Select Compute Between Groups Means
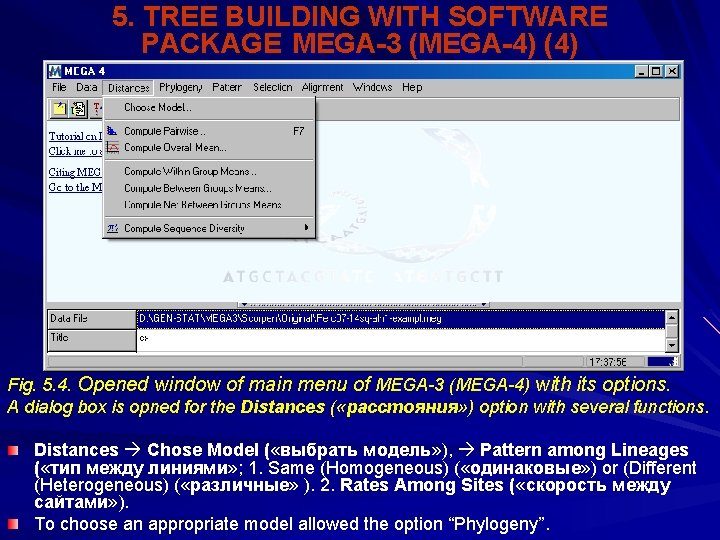 pyautogui.click(x=209, y=188)
